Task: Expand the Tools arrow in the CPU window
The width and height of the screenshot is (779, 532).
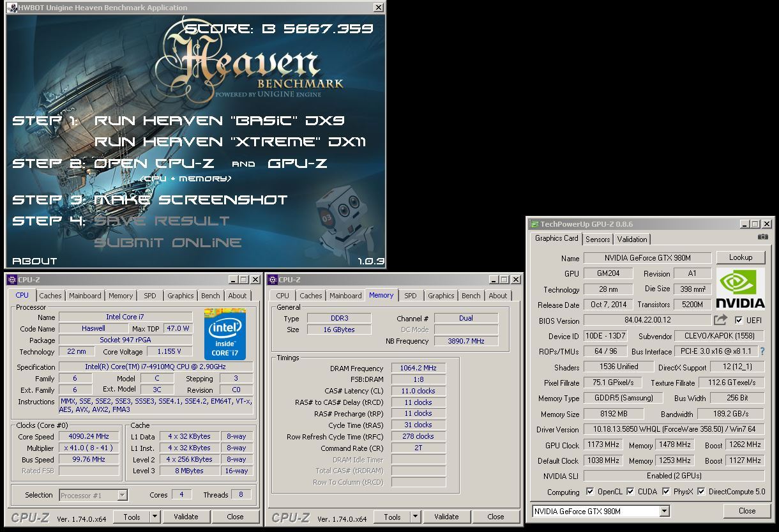Action: [x=155, y=517]
